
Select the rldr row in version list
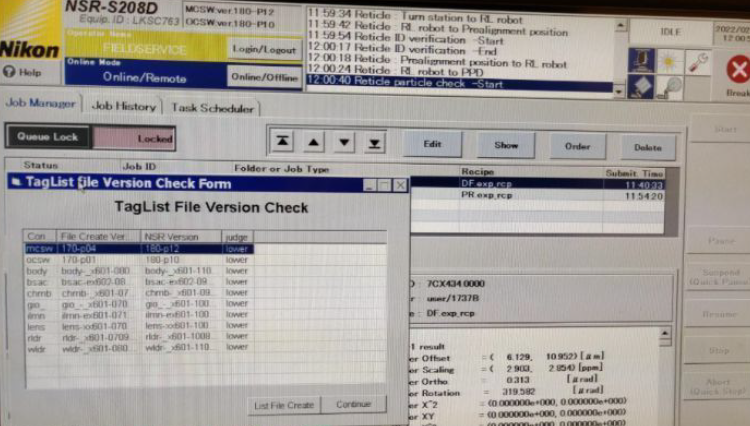click(x=139, y=337)
